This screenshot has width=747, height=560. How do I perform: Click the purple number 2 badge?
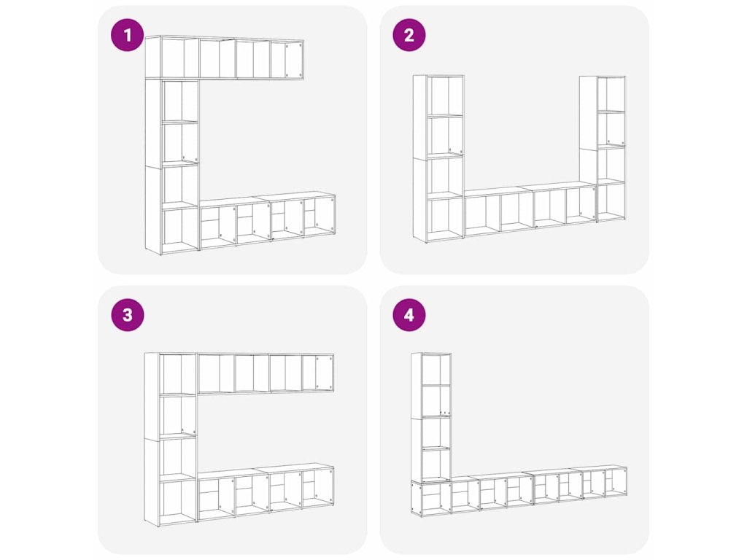coord(409,35)
